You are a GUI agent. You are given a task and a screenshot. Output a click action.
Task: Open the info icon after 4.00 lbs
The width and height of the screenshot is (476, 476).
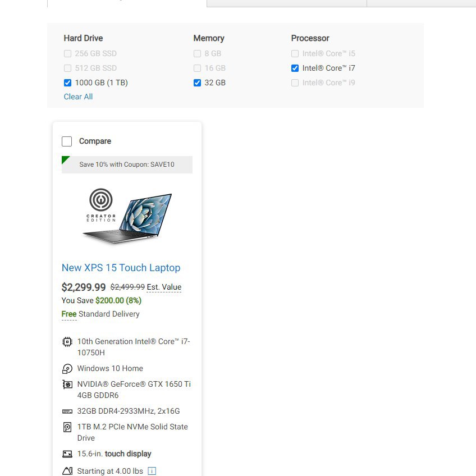[152, 471]
